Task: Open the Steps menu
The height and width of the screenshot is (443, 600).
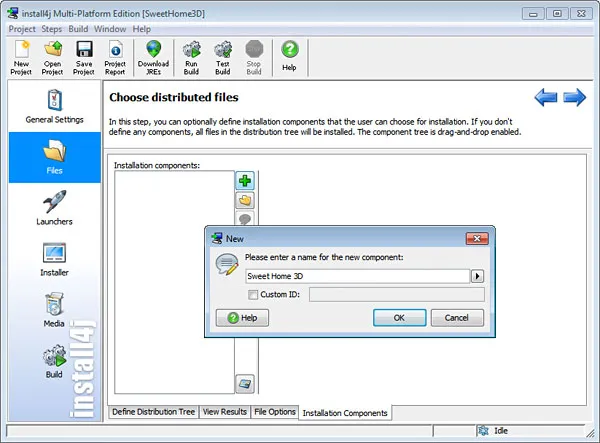Action: point(52,29)
